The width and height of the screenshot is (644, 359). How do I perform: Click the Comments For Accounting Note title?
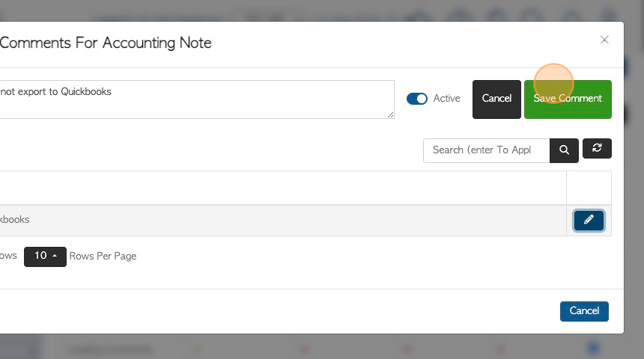[105, 43]
